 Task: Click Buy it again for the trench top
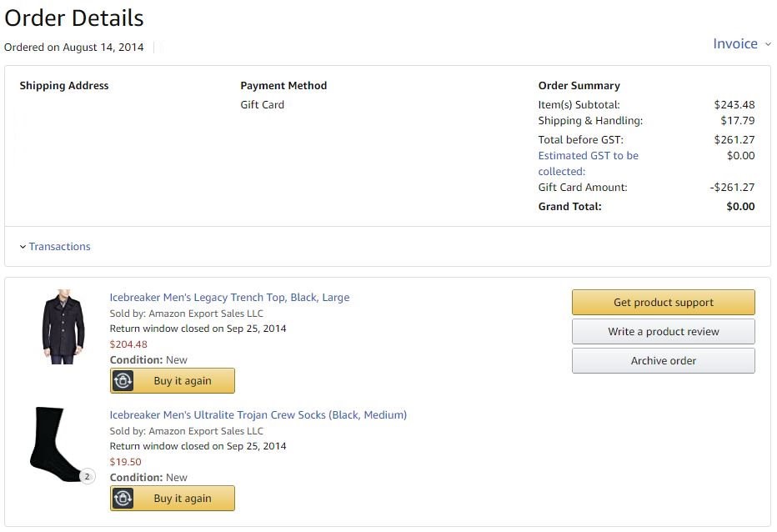point(183,381)
